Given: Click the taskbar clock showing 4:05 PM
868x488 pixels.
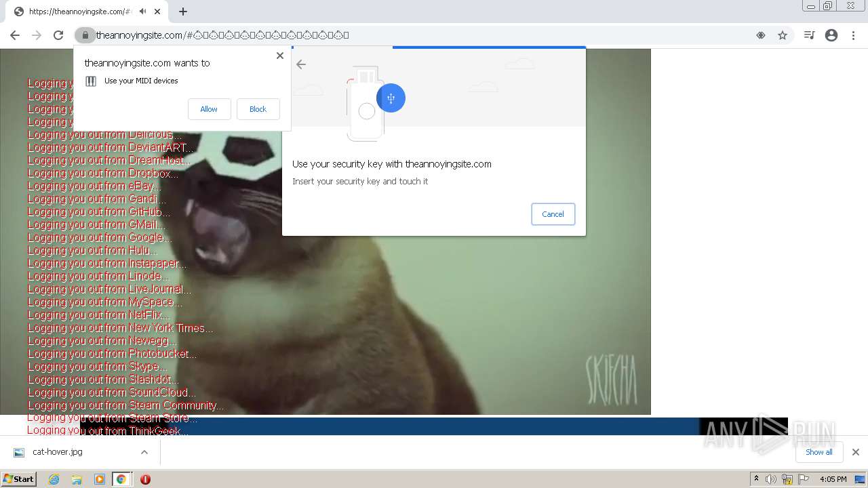Looking at the screenshot, I should [833, 479].
